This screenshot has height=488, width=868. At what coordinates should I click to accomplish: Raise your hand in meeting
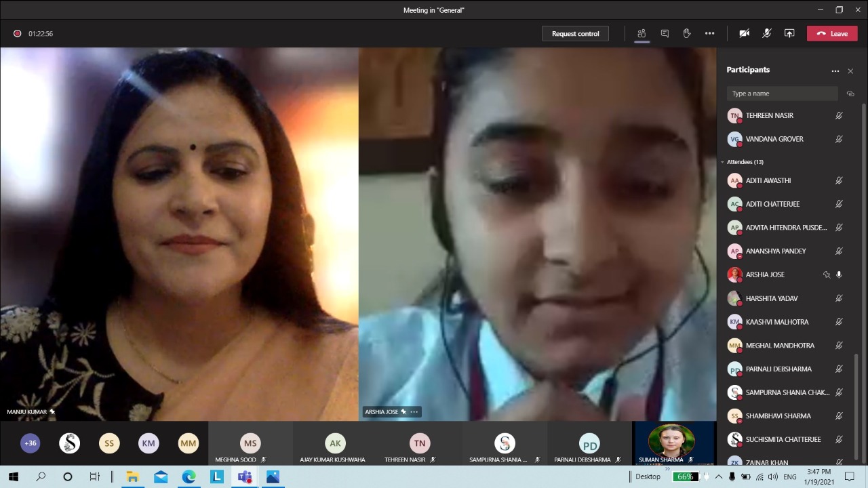[x=687, y=33]
